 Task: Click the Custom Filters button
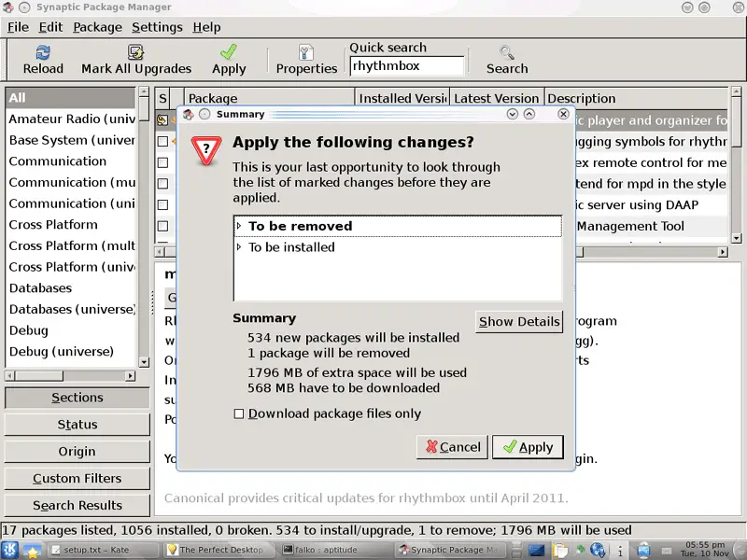pos(78,478)
